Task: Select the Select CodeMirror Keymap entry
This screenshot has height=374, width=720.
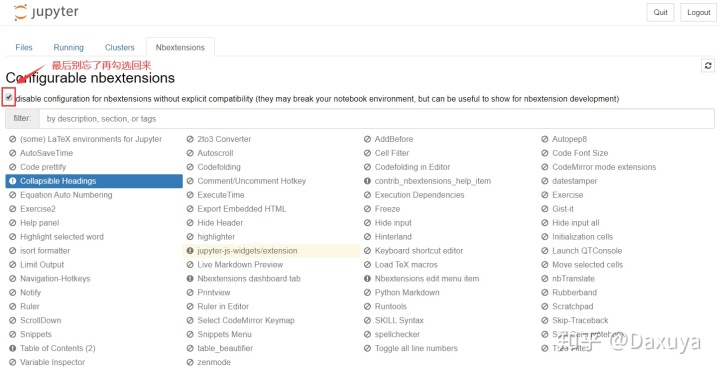Action: pyautogui.click(x=246, y=320)
